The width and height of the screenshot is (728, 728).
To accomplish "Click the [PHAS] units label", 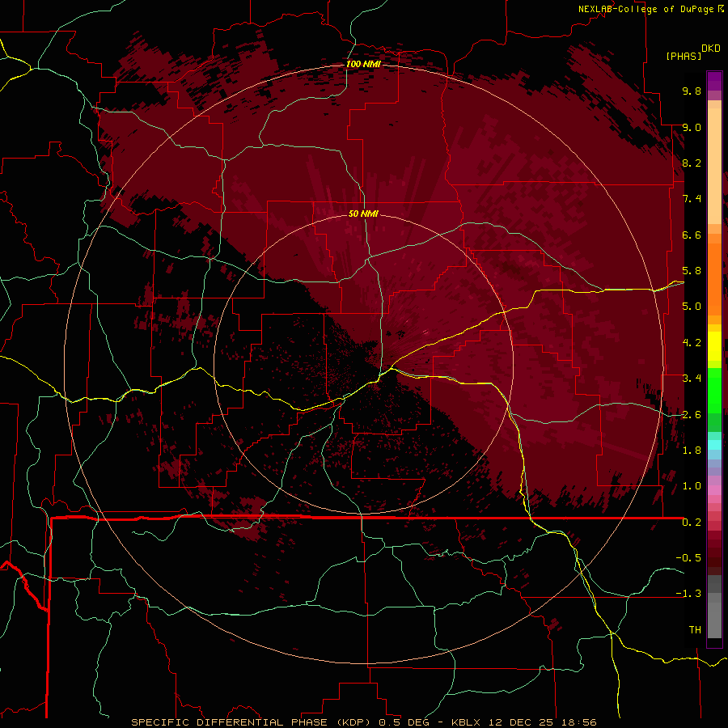I will pyautogui.click(x=684, y=56).
